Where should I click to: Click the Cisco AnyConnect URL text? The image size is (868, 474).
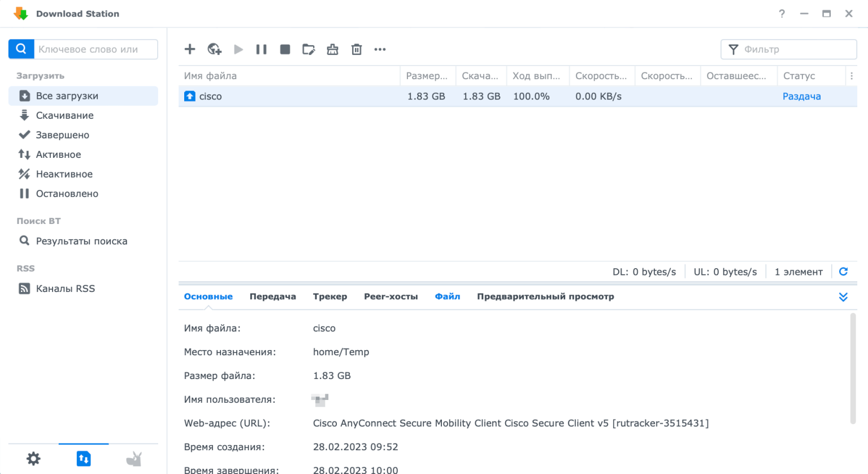click(511, 423)
